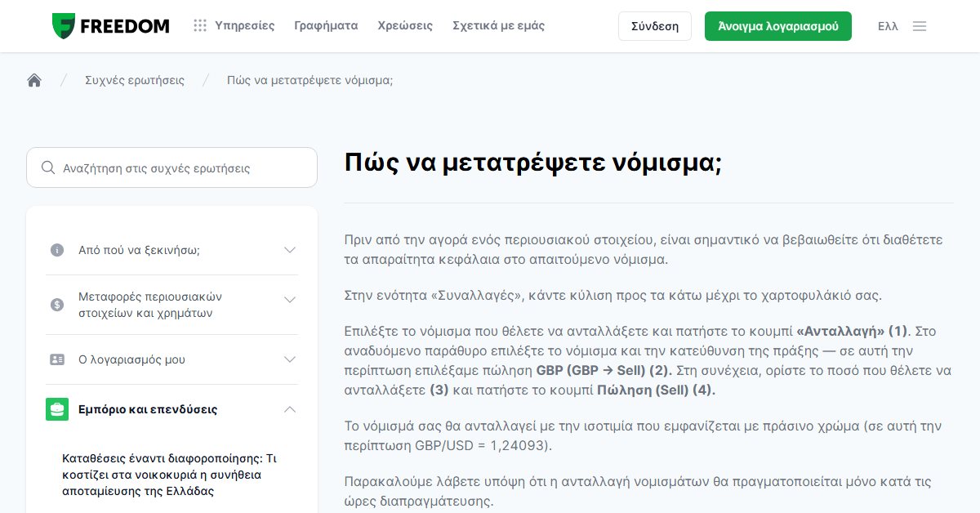The width and height of the screenshot is (980, 513).
Task: Select Από πού να ξεκινήσω section label
Action: [139, 250]
